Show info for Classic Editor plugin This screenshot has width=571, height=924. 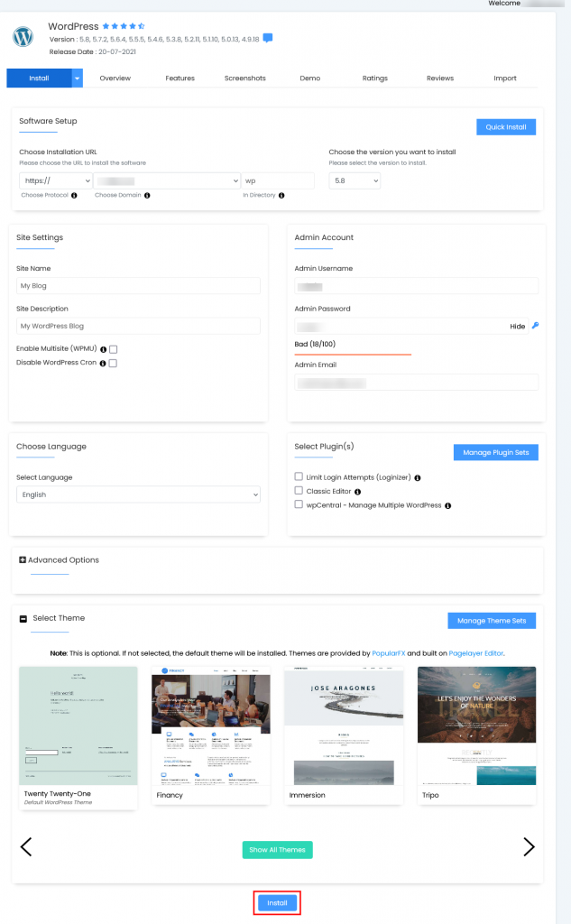pyautogui.click(x=358, y=492)
